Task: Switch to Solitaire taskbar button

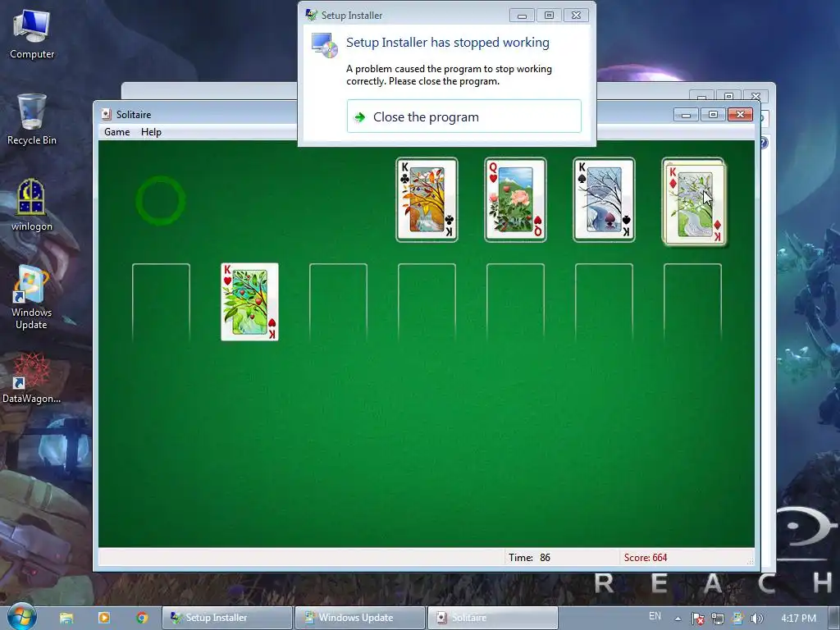Action: pyautogui.click(x=492, y=618)
